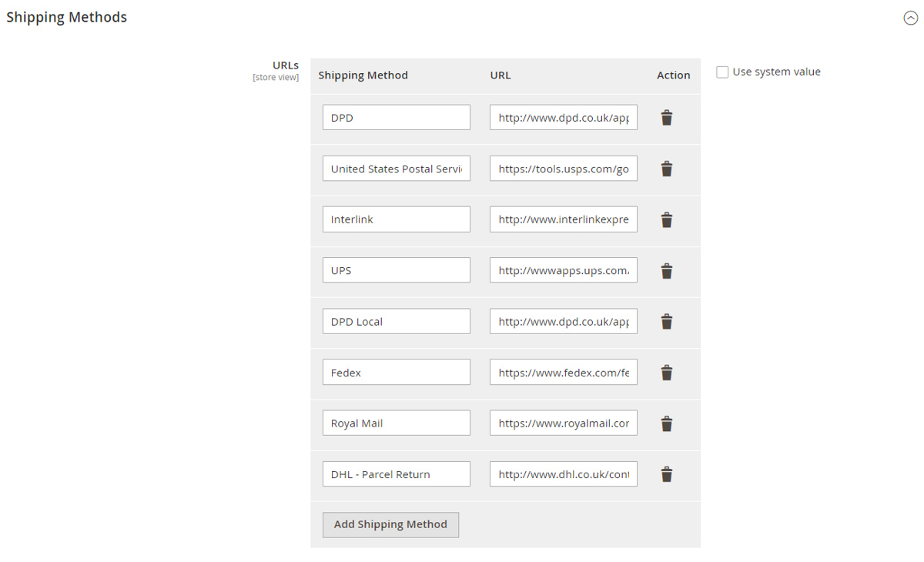Focus the DPD shipping method name field
Screen dimensions: 924x562
pyautogui.click(x=396, y=118)
